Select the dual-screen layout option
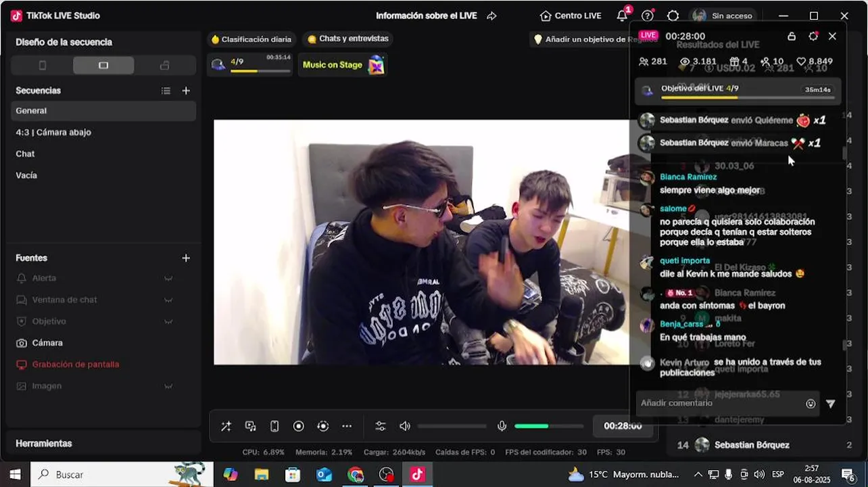The width and height of the screenshot is (868, 487). 164,66
